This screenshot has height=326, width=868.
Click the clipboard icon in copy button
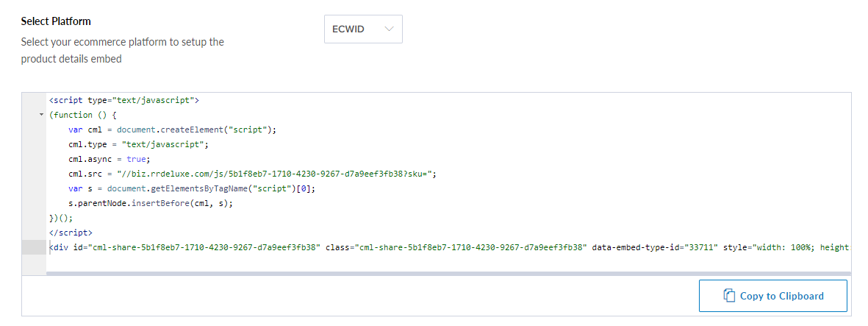729,296
